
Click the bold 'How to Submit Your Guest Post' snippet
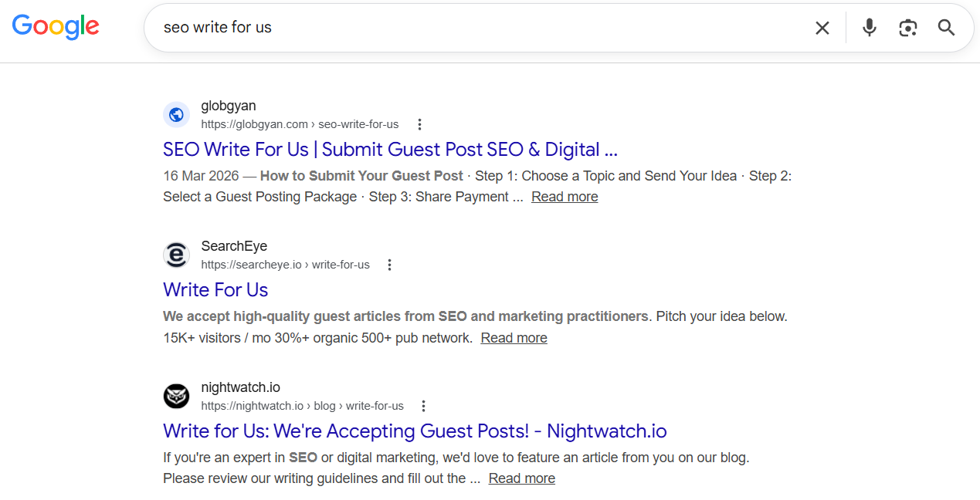pyautogui.click(x=361, y=176)
